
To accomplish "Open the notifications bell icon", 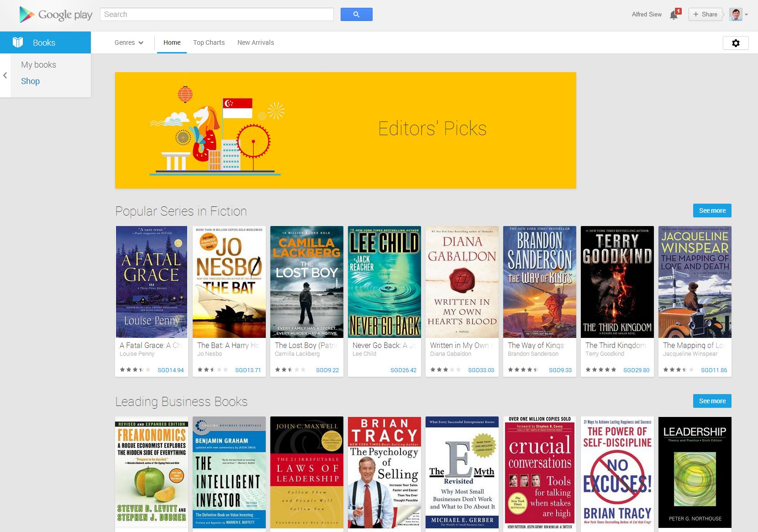I will pos(674,15).
